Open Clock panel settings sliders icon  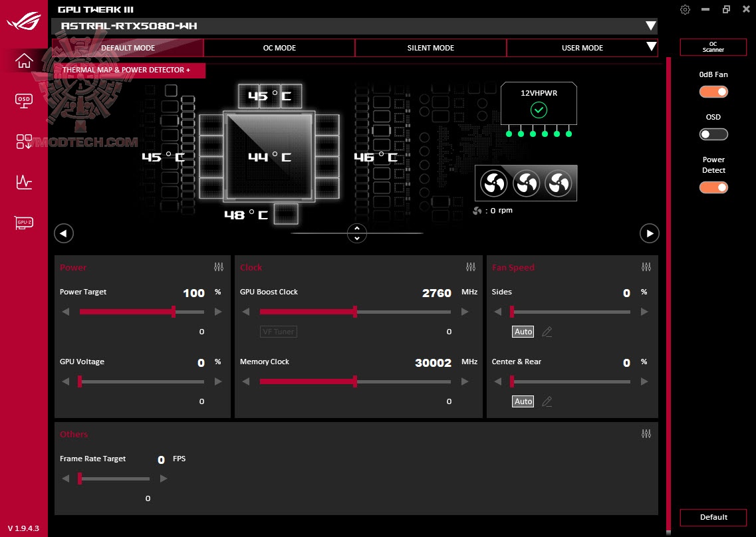click(x=471, y=267)
